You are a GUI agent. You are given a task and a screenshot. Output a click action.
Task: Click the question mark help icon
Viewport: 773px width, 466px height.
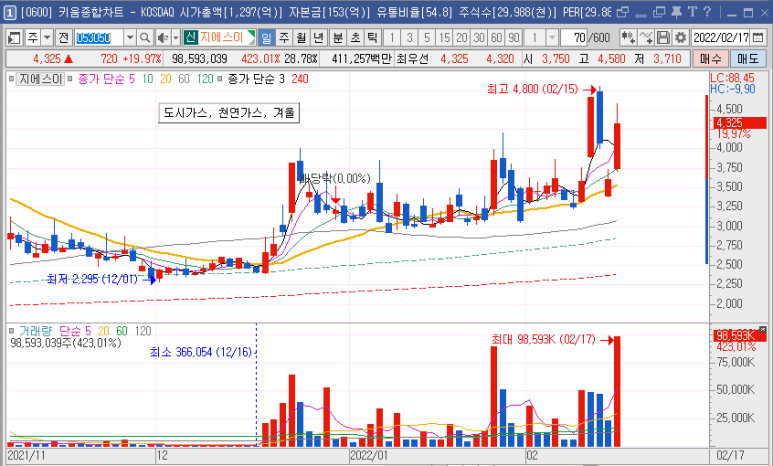(x=707, y=12)
